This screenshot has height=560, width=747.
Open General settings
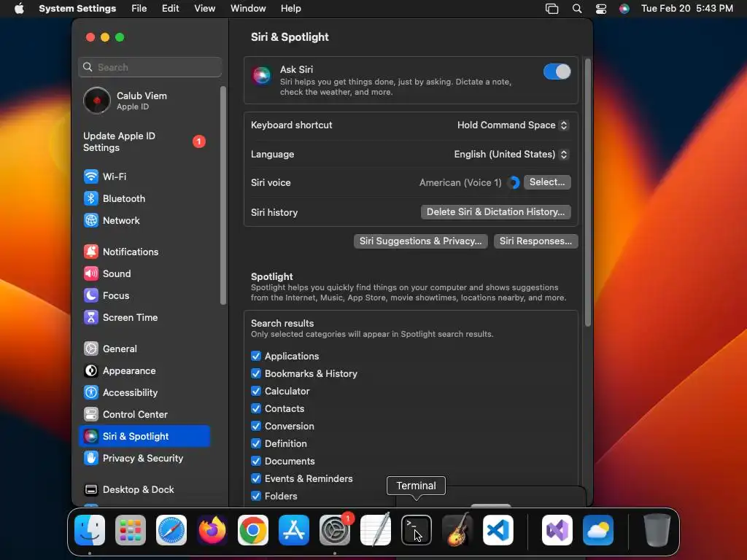[x=144, y=349]
